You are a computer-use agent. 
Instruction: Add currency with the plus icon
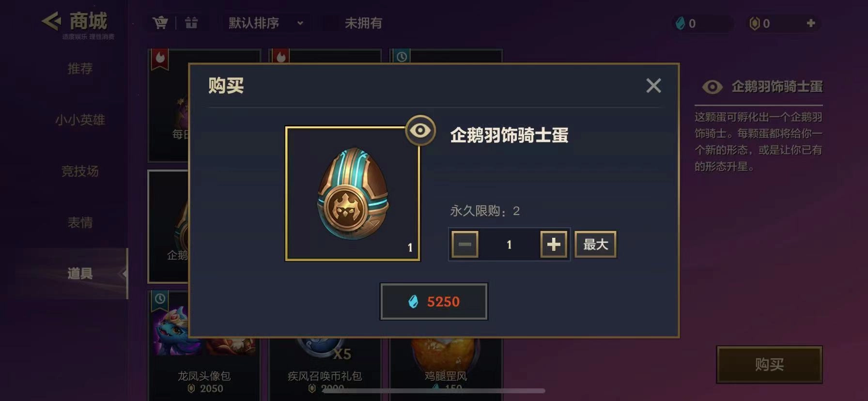[811, 23]
